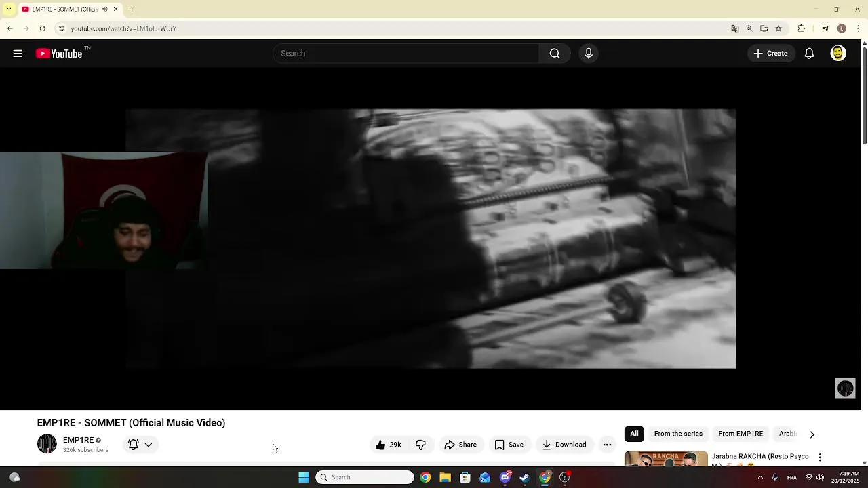Image resolution: width=868 pixels, height=488 pixels.
Task: Open more actions ellipsis beside Download
Action: (x=607, y=445)
